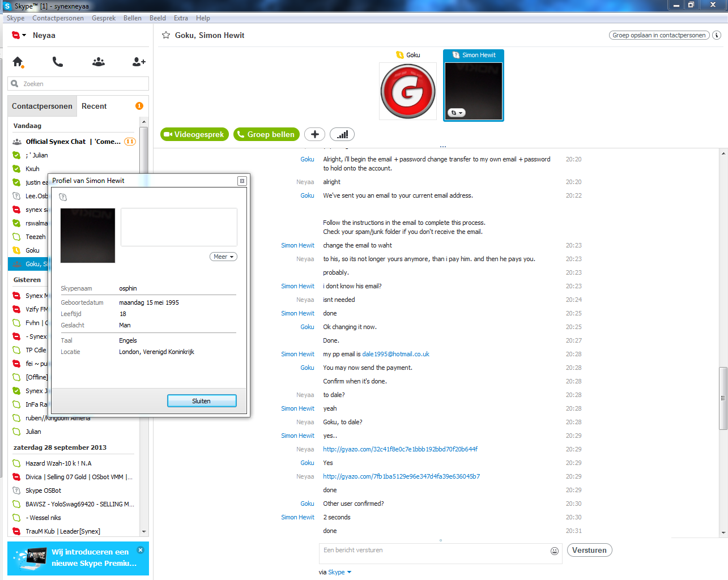
Task: Open the Help menu
Action: point(203,18)
